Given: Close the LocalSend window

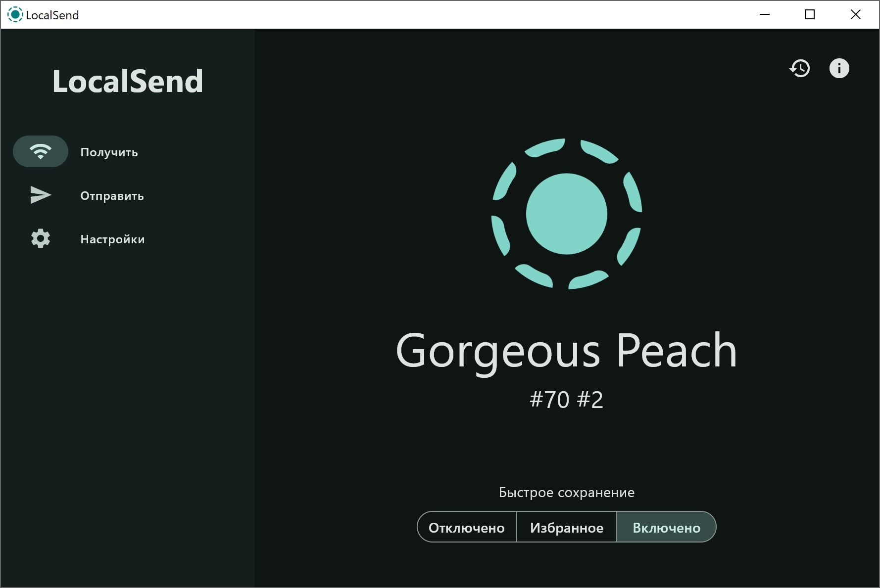Looking at the screenshot, I should [856, 15].
